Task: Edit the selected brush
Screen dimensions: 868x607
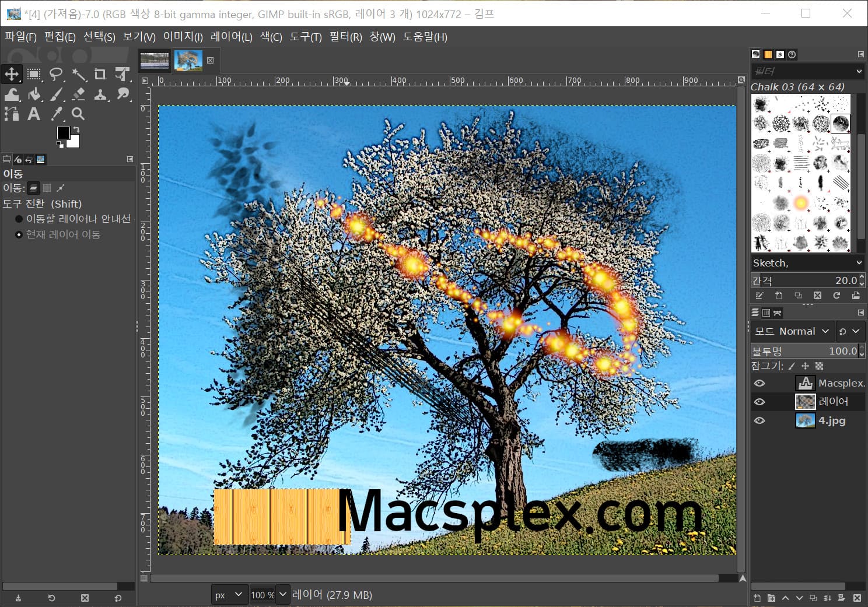Action: (x=759, y=296)
